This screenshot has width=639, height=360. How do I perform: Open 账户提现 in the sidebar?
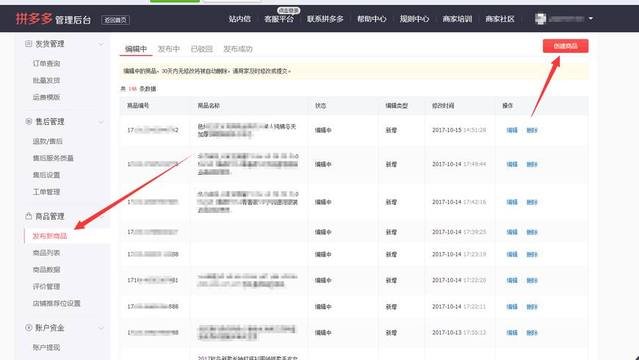[46, 347]
